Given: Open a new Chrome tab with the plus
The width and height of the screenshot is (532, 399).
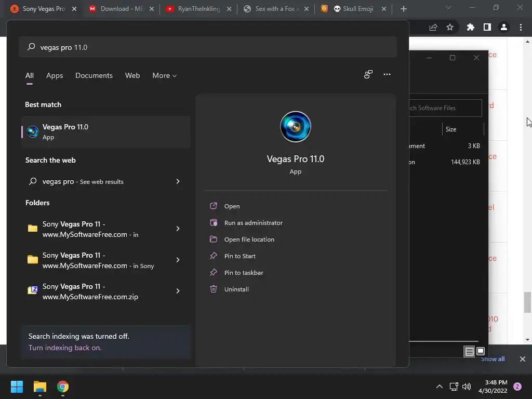Looking at the screenshot, I should 403,9.
